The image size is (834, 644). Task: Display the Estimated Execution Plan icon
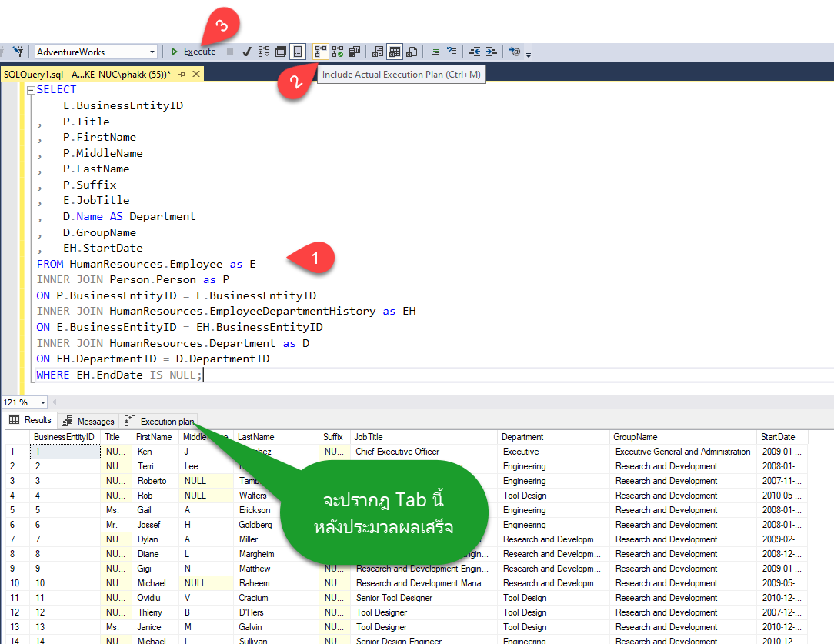264,52
